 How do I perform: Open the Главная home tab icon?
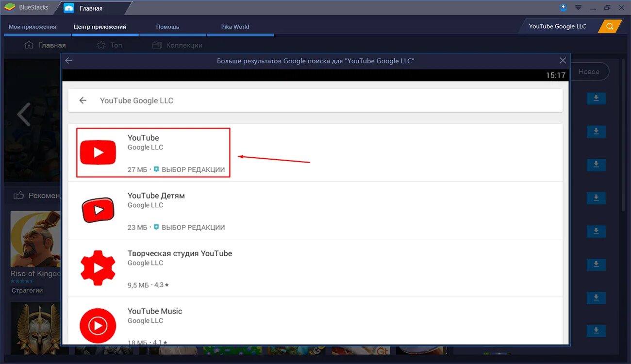(x=69, y=8)
